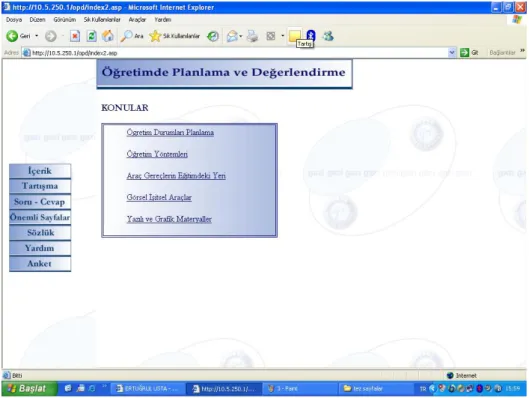Click the 15:59 clock in tray
Viewport: 529px width, 398px height.
513,389
